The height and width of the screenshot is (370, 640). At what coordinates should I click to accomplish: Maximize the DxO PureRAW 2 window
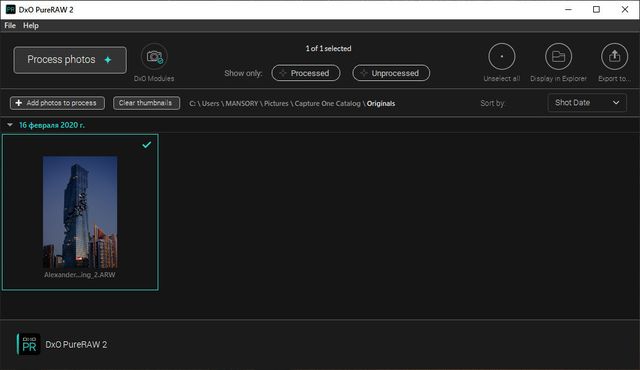(596, 9)
